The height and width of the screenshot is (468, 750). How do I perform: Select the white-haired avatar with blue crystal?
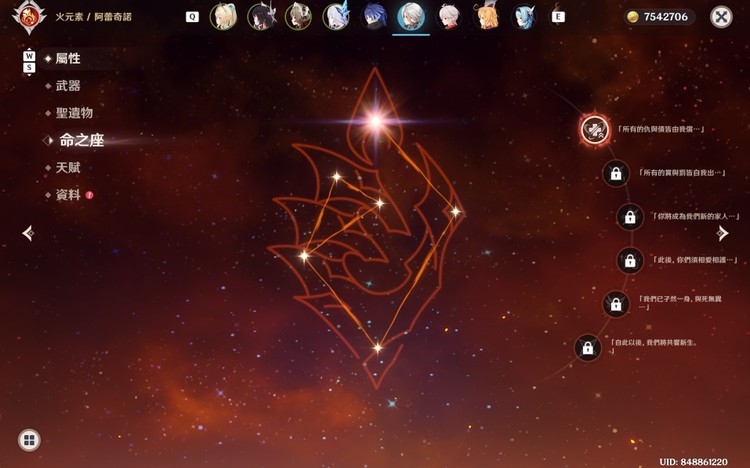coord(335,17)
